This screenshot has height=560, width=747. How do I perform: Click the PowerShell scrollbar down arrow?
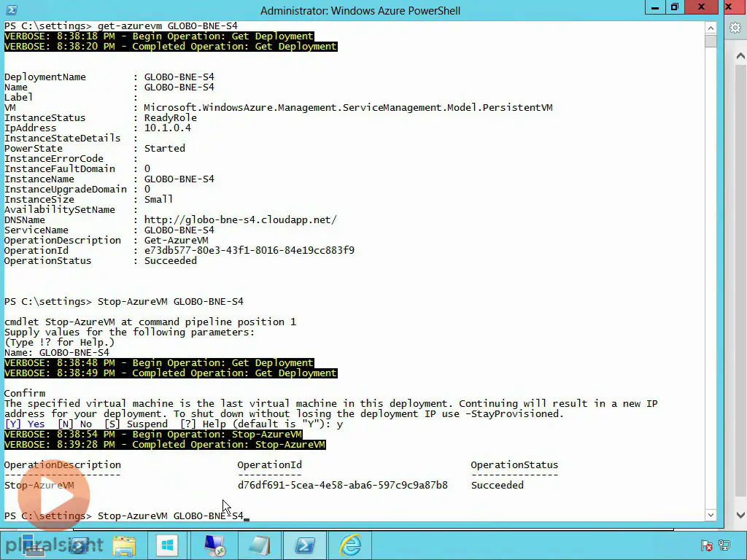coord(711,515)
